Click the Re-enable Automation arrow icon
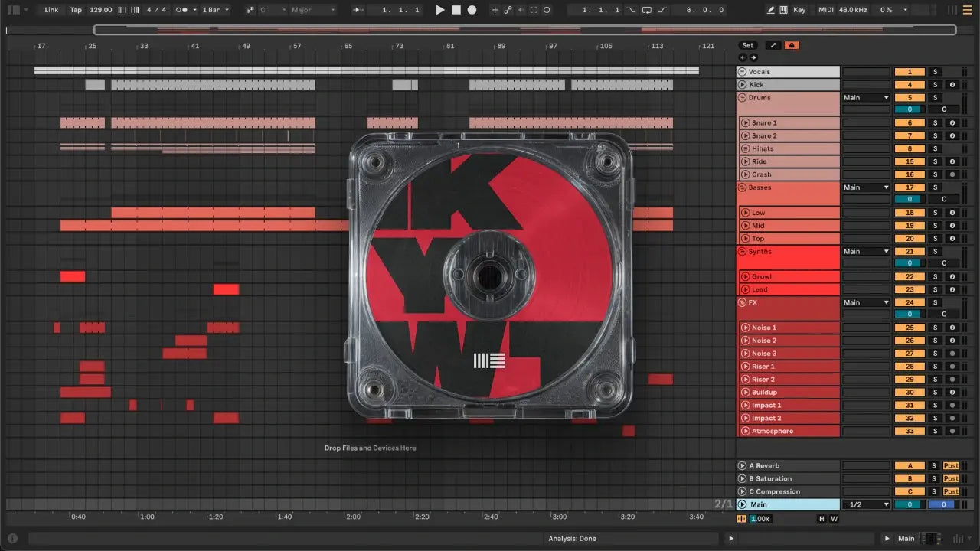980x551 pixels. 521,10
